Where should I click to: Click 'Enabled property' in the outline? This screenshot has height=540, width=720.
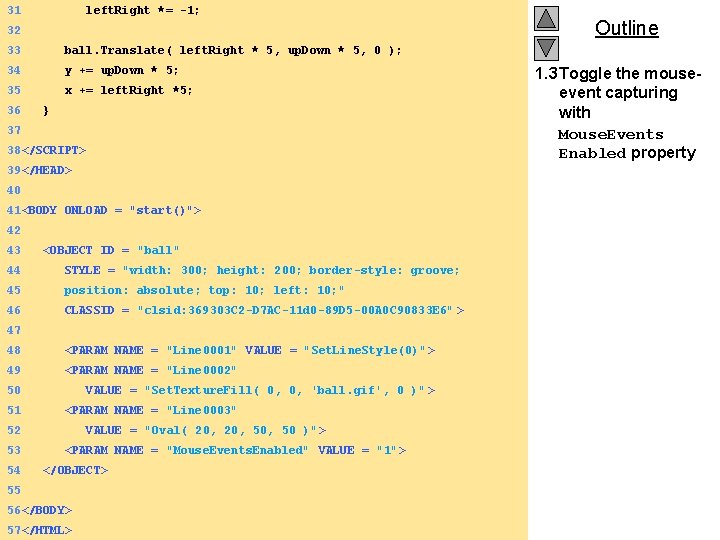coord(627,153)
